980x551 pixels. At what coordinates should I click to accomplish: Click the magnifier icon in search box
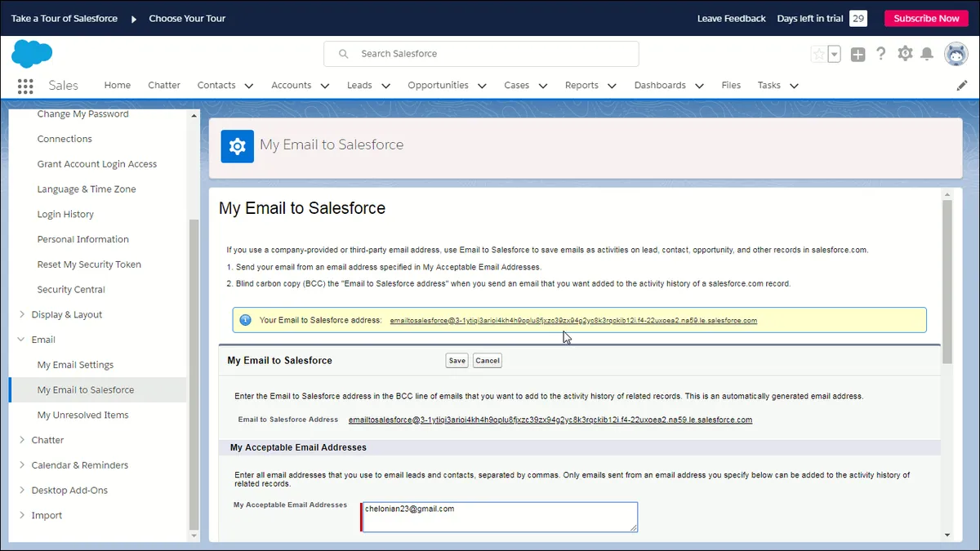(343, 54)
